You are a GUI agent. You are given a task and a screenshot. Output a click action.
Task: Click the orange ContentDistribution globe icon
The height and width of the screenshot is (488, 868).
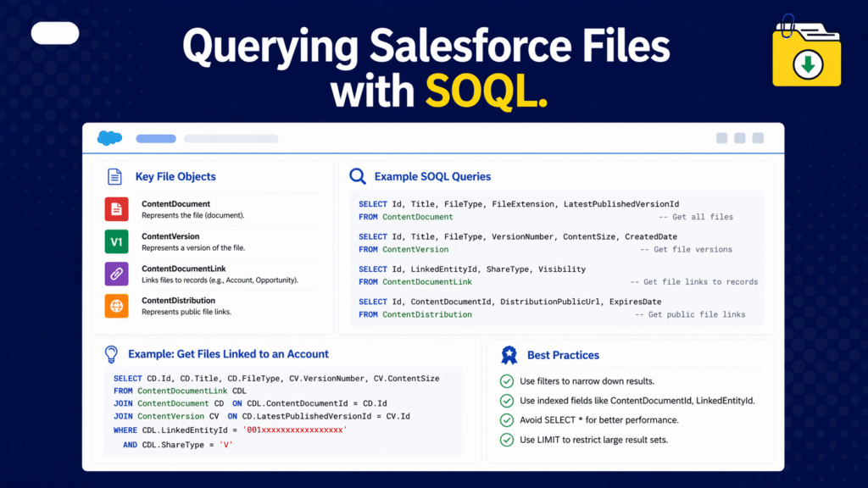tap(116, 306)
